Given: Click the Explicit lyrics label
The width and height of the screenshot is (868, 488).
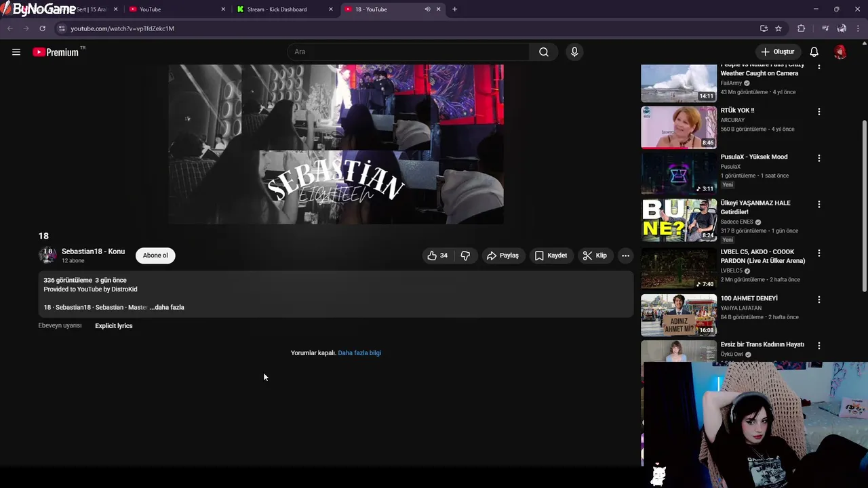Looking at the screenshot, I should pyautogui.click(x=114, y=326).
